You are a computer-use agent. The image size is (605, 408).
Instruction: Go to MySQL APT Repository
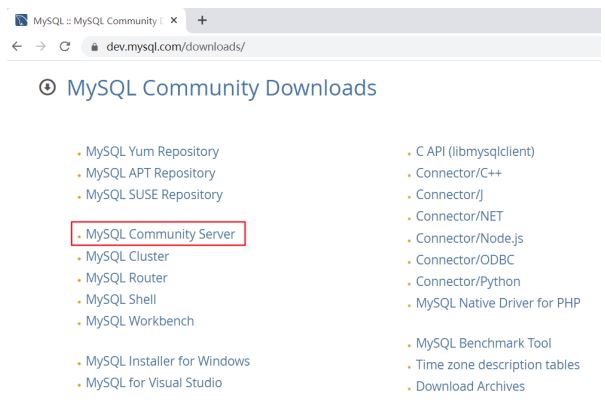coord(151,173)
